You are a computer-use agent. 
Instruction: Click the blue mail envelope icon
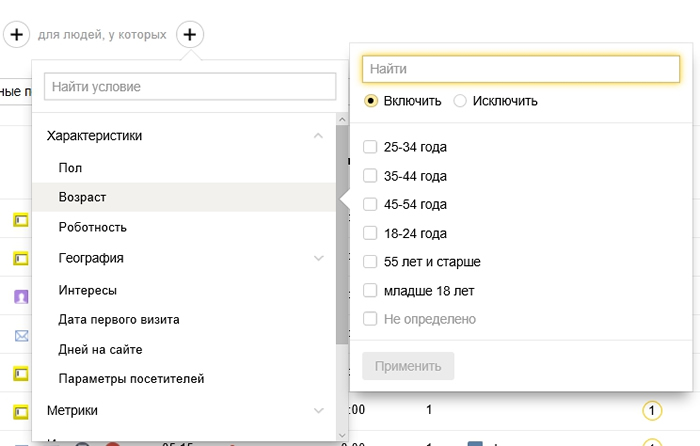pos(21,336)
